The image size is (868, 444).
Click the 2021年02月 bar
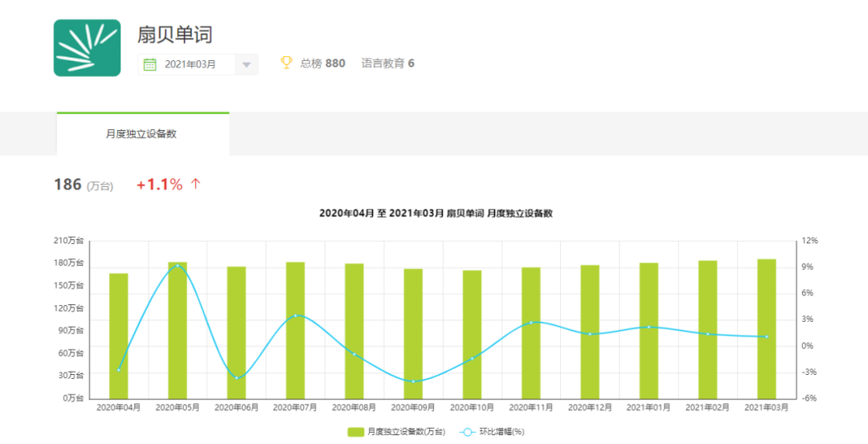[x=707, y=329]
